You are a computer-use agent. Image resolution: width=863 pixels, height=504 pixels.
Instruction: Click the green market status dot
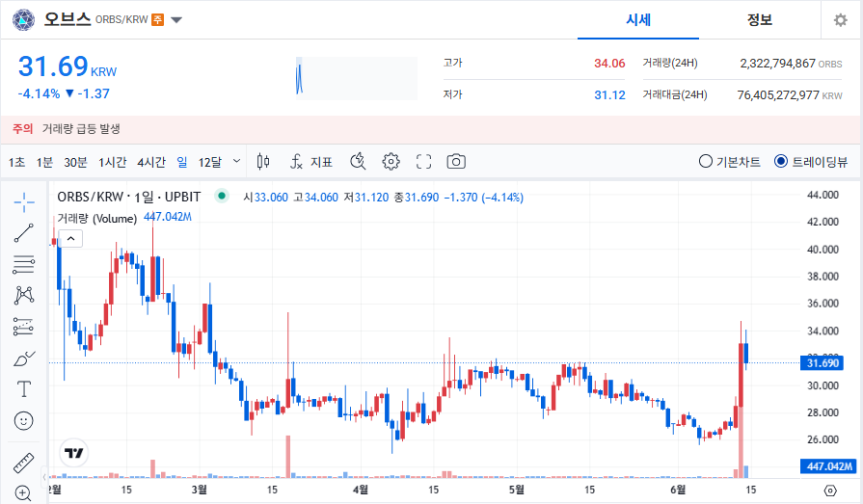(x=221, y=196)
